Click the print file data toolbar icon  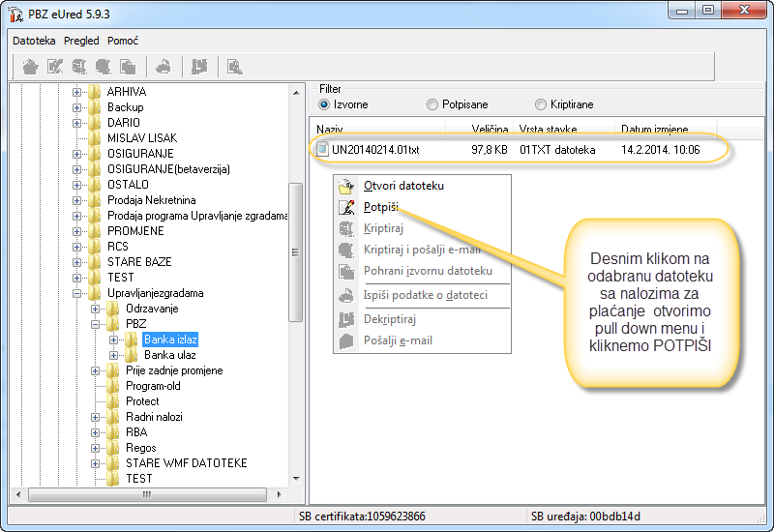pos(164,66)
